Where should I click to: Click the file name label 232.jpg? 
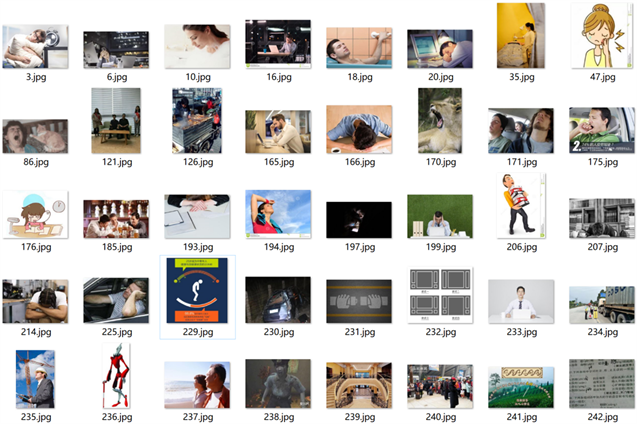pyautogui.click(x=441, y=332)
